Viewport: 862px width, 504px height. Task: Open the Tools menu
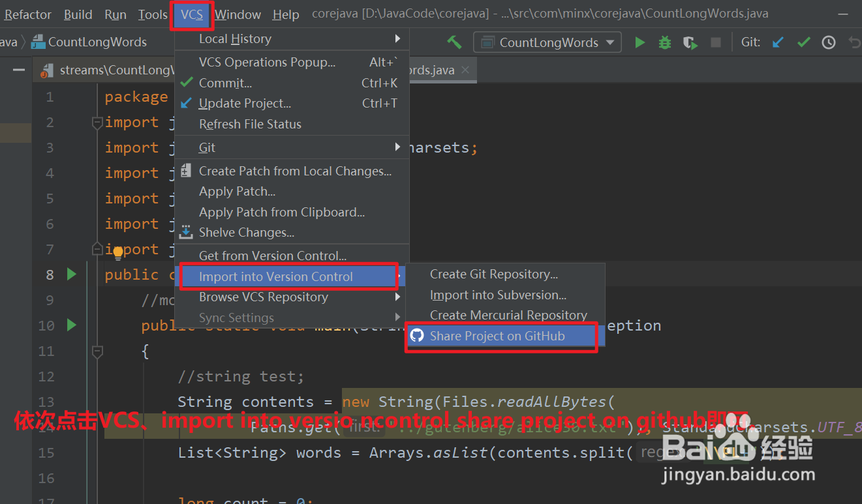153,14
